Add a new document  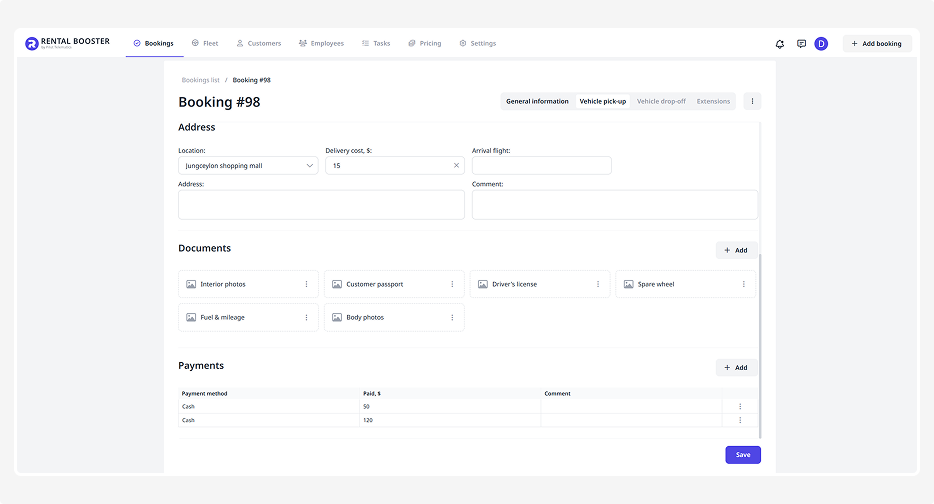click(736, 250)
